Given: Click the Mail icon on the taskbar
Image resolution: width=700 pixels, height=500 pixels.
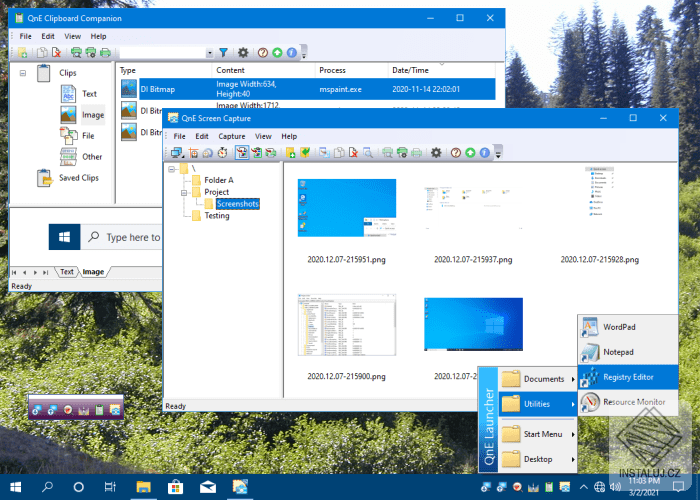Looking at the screenshot, I should click(x=207, y=487).
